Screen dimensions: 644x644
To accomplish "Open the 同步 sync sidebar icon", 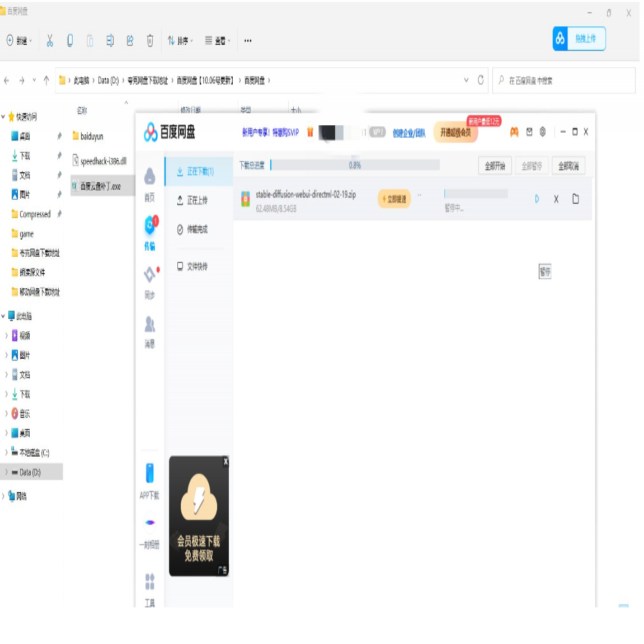I will (x=149, y=283).
